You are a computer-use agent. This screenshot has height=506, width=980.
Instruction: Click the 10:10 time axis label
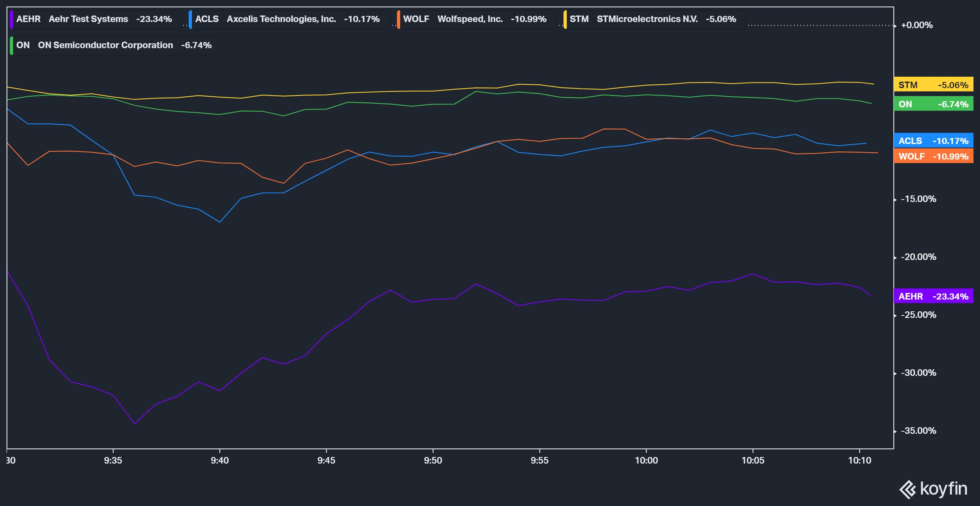[x=860, y=461]
